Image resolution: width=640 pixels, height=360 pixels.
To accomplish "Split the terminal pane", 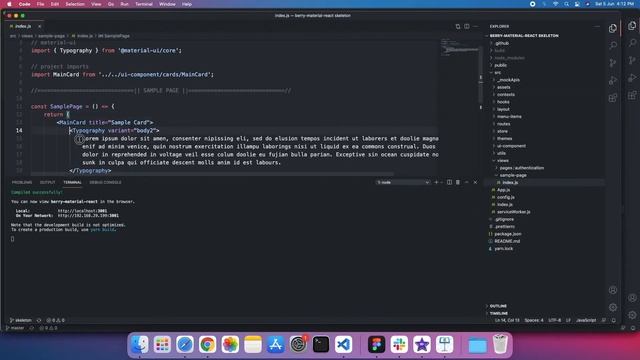I will [x=449, y=182].
